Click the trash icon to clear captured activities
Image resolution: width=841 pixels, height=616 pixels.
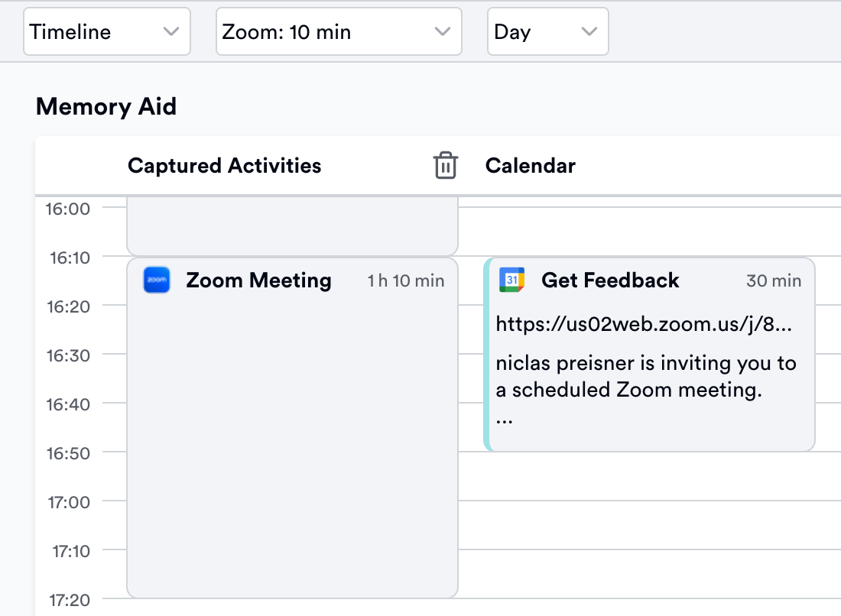[446, 165]
